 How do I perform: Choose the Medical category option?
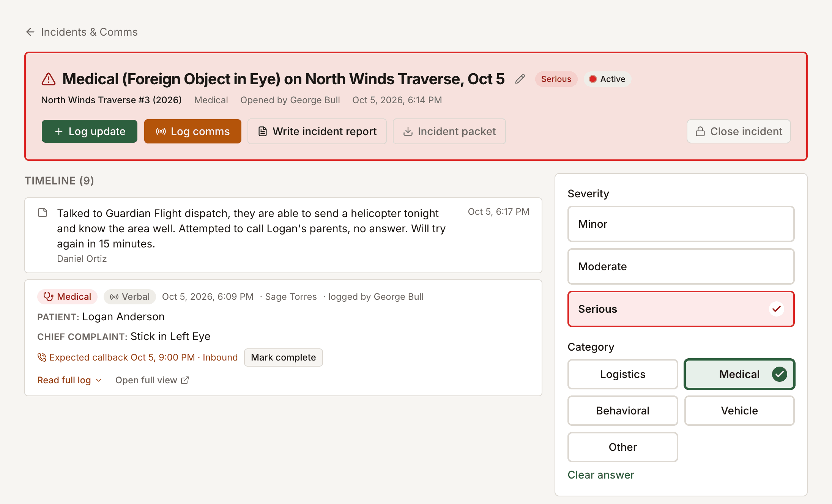(739, 374)
